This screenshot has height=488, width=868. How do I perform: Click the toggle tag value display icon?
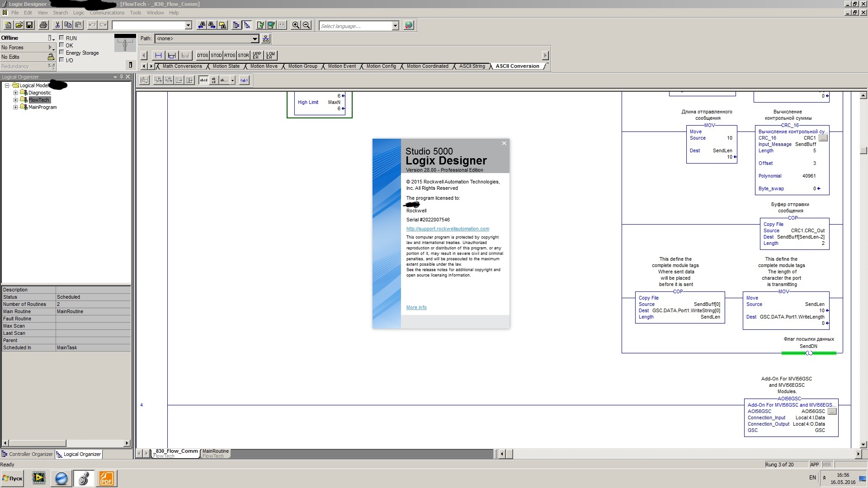coord(244,80)
